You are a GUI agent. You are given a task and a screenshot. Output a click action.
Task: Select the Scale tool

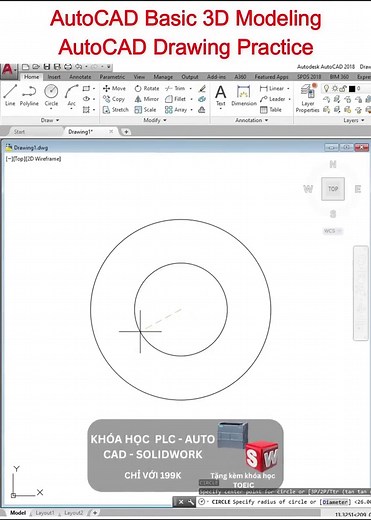[x=145, y=110]
